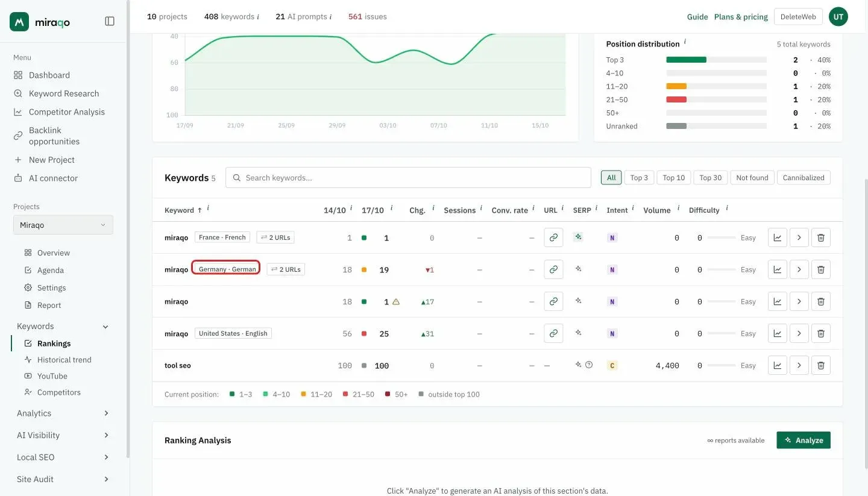Viewport: 868px width, 496px height.
Task: Click the miraqo logo icon
Action: (19, 22)
